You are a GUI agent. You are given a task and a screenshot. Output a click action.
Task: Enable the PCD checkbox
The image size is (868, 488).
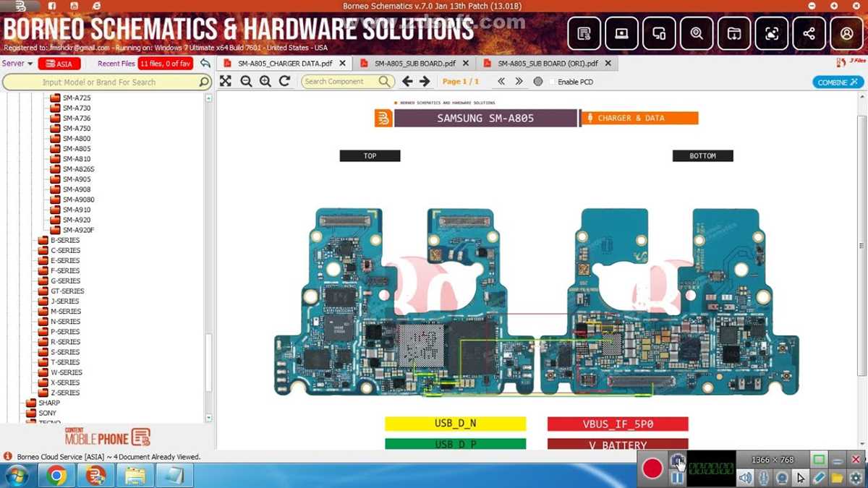[552, 82]
